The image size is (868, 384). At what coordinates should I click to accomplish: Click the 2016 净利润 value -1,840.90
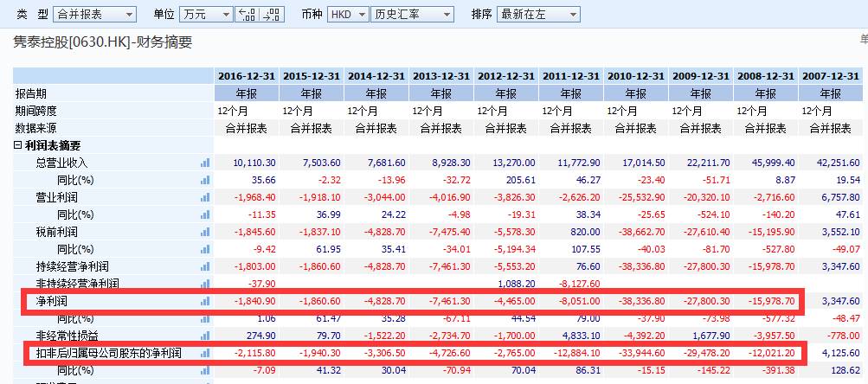pyautogui.click(x=254, y=301)
